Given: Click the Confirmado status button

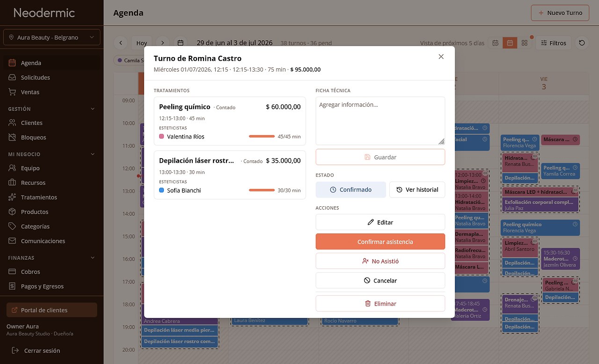Looking at the screenshot, I should (x=351, y=189).
